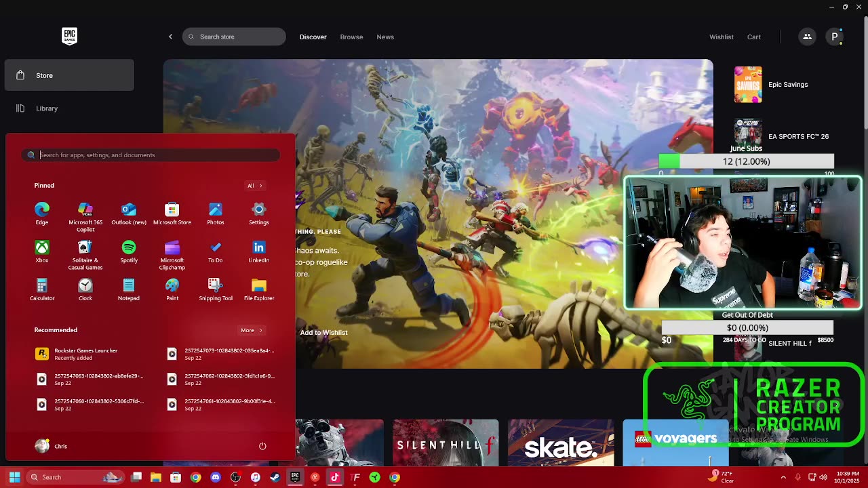Click the microphone icon in the system tray

(797, 477)
